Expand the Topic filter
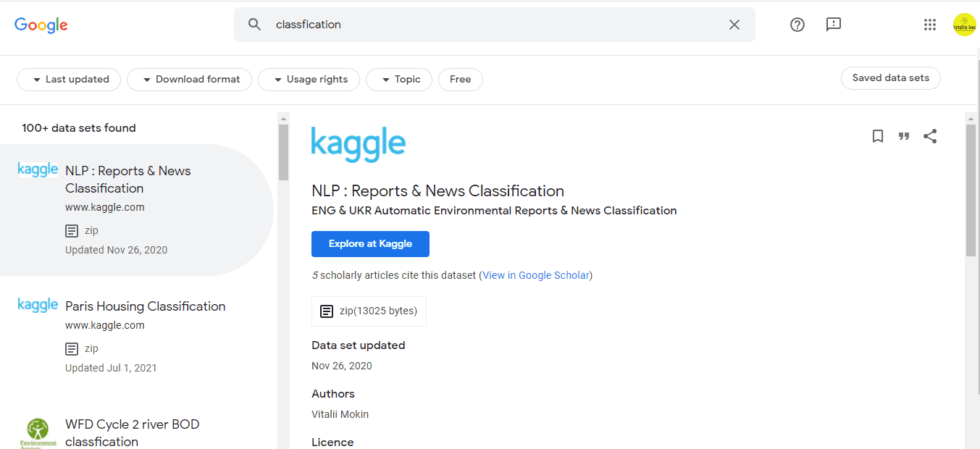980x449 pixels. click(399, 80)
